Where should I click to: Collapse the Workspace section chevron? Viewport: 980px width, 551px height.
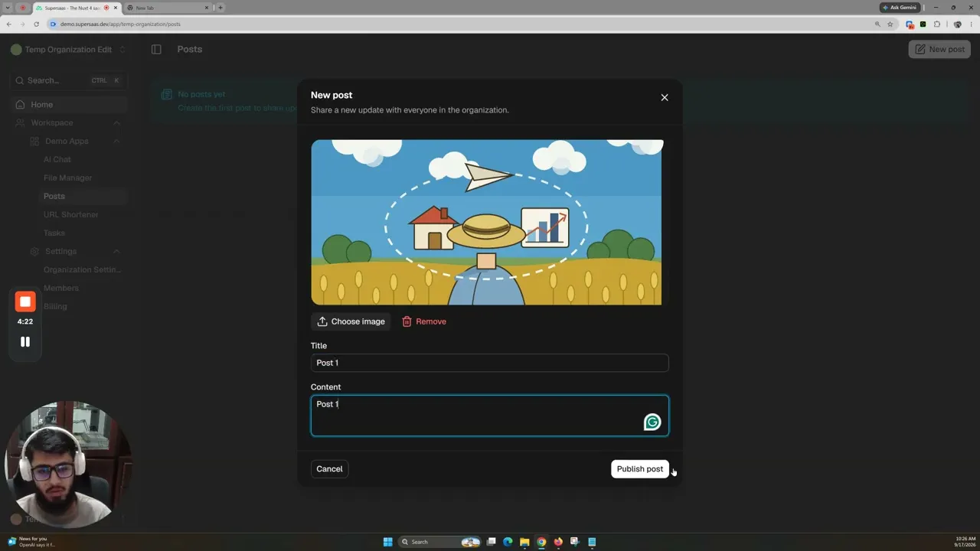coord(116,122)
